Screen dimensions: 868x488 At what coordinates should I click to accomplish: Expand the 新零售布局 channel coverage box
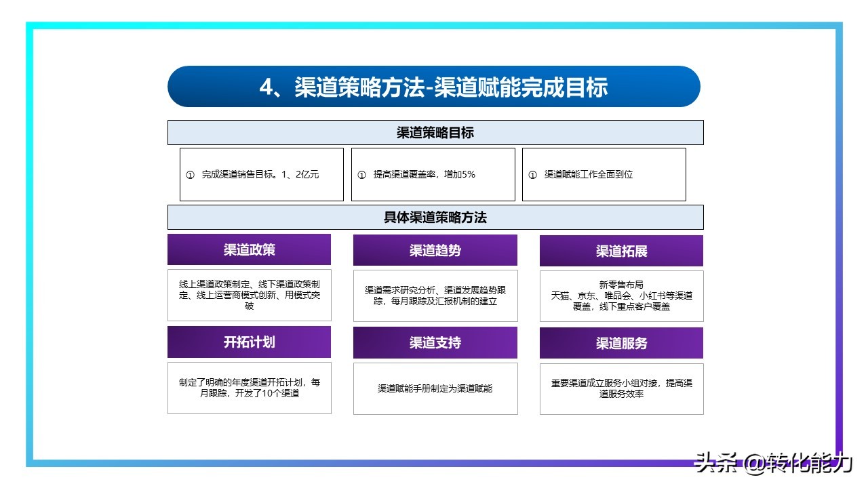(x=621, y=296)
